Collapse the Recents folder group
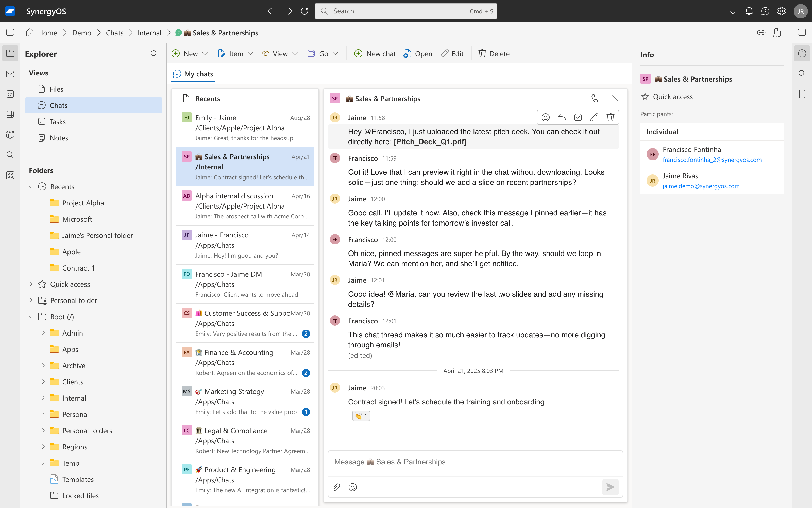This screenshot has width=812, height=508. (31, 187)
